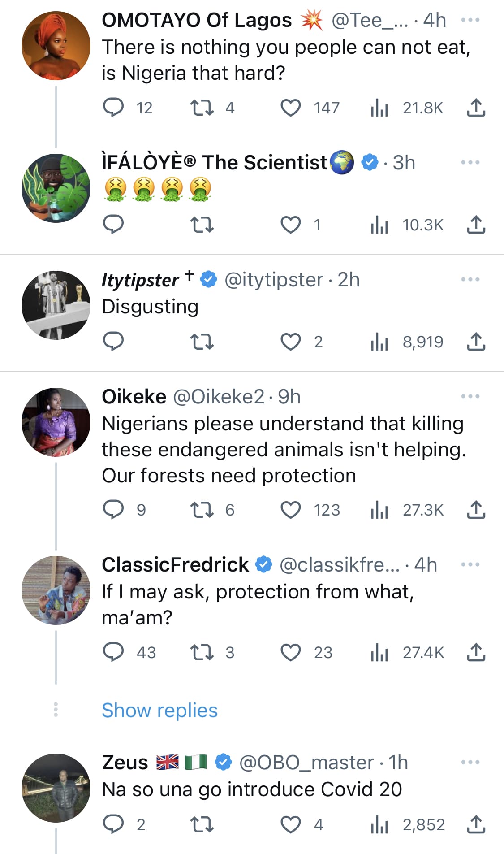View analytics on Zeus's Covid 20 tweet
504x854 pixels.
point(379,824)
